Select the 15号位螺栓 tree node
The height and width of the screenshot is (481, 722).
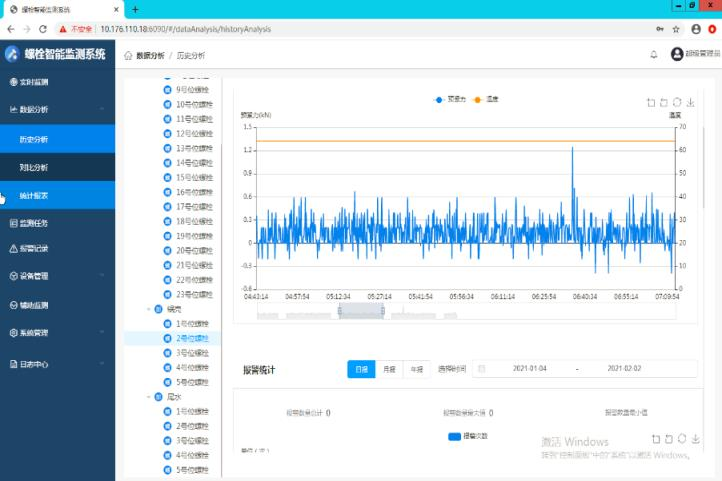(194, 177)
